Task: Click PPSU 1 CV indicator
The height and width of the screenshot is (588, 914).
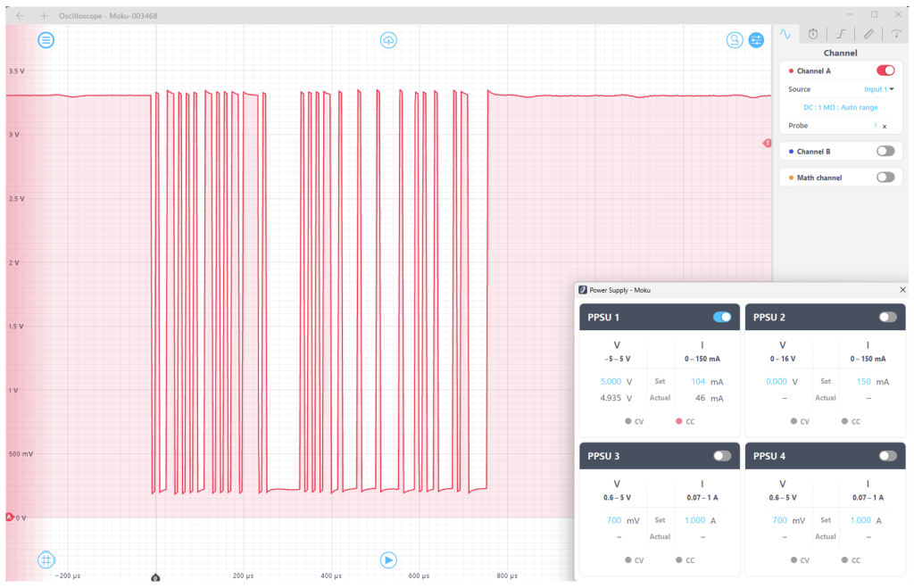Action: (x=635, y=421)
